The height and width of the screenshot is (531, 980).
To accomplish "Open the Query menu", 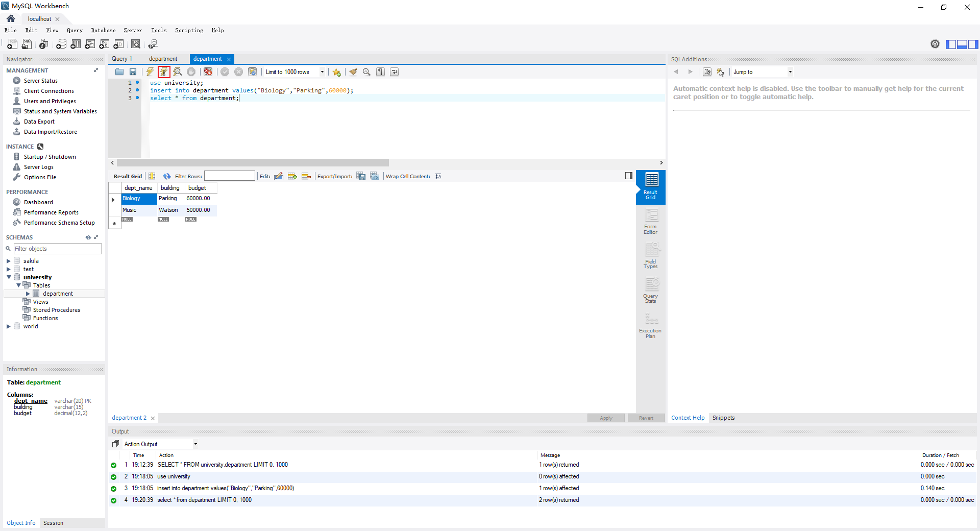I will pos(75,30).
